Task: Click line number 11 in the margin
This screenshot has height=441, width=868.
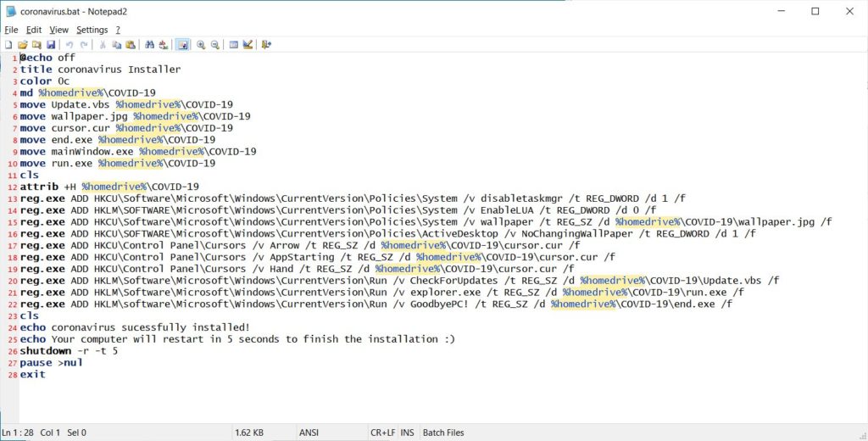Action: pos(12,175)
